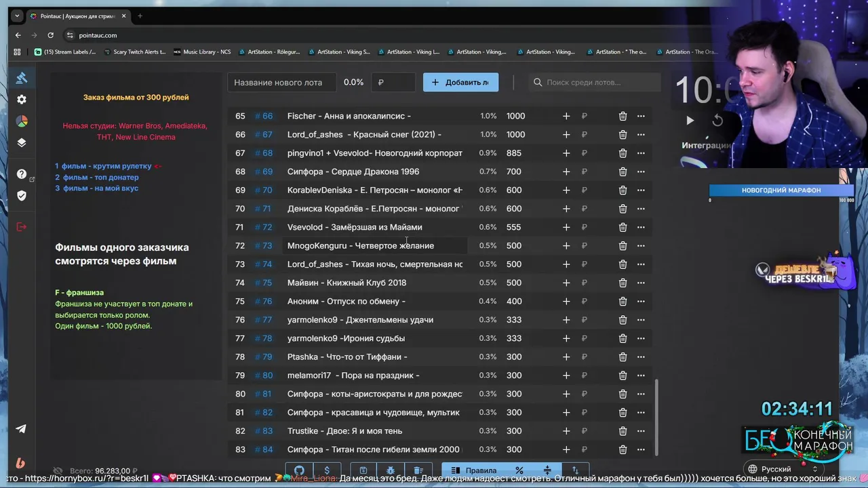The width and height of the screenshot is (868, 488).
Task: Click the red logout icon
Action: coord(22,226)
